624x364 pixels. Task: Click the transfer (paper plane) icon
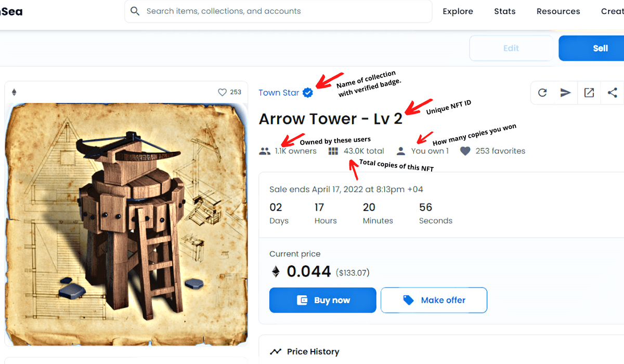pyautogui.click(x=566, y=93)
